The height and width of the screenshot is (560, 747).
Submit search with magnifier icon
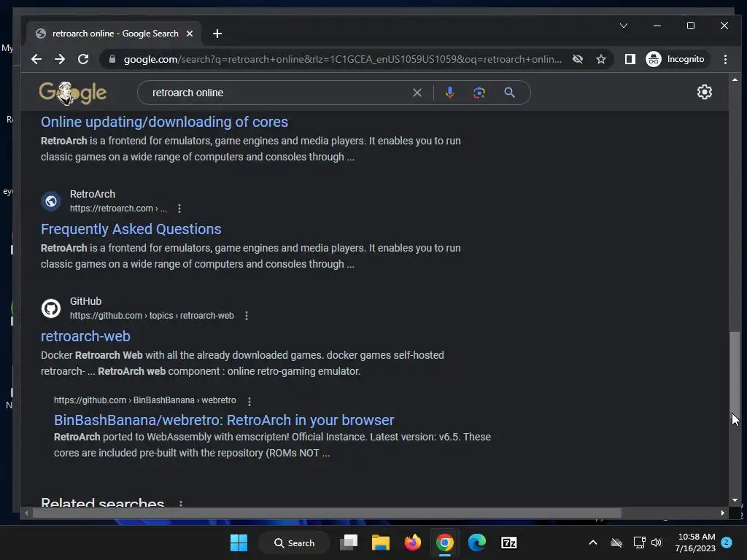point(509,93)
